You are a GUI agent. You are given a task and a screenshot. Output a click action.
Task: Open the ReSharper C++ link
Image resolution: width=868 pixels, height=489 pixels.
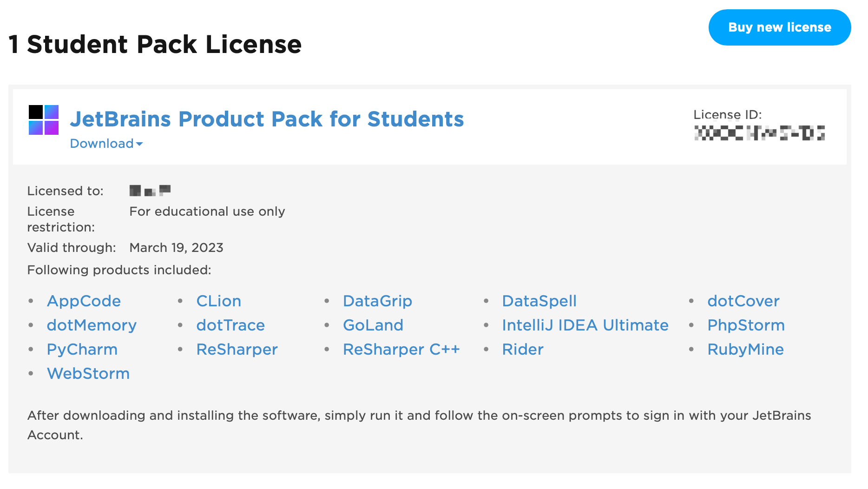401,350
